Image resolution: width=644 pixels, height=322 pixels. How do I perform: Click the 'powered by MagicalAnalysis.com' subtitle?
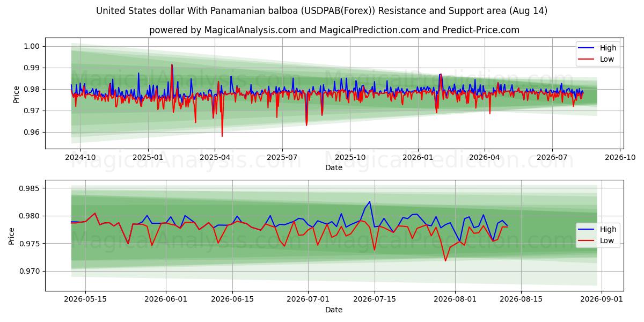pyautogui.click(x=334, y=30)
